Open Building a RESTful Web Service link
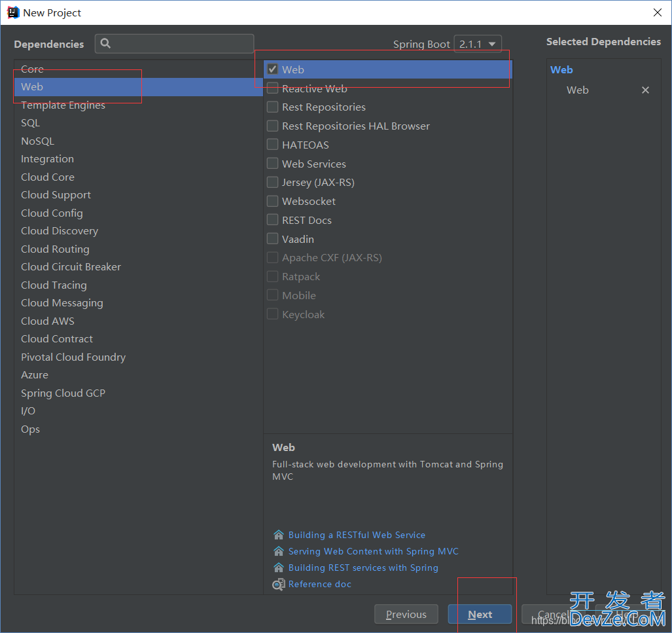672x633 pixels. click(x=357, y=535)
